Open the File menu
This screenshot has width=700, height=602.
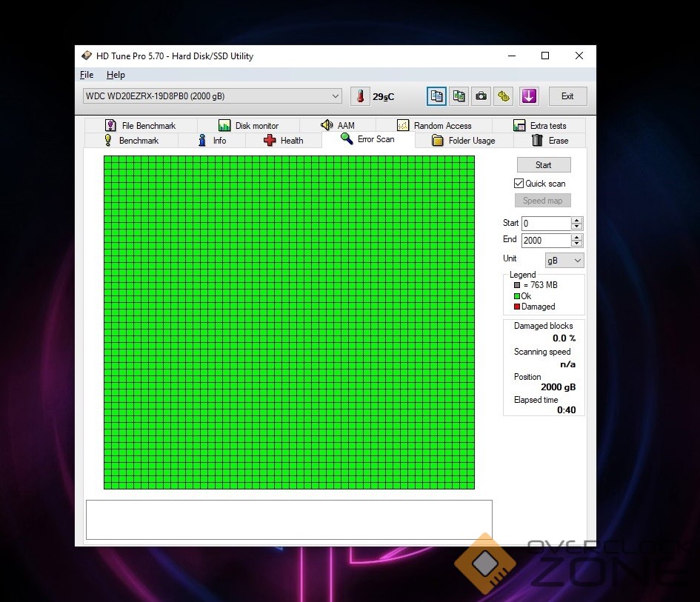coord(87,75)
